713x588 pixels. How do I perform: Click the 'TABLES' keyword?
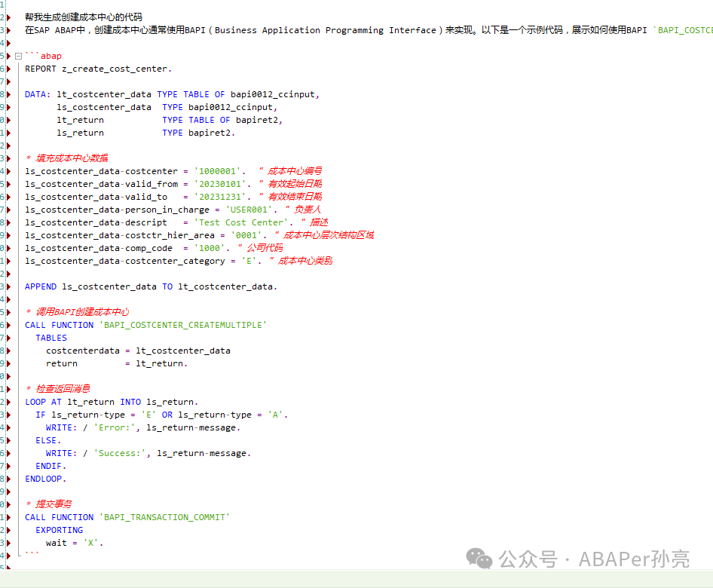point(51,338)
